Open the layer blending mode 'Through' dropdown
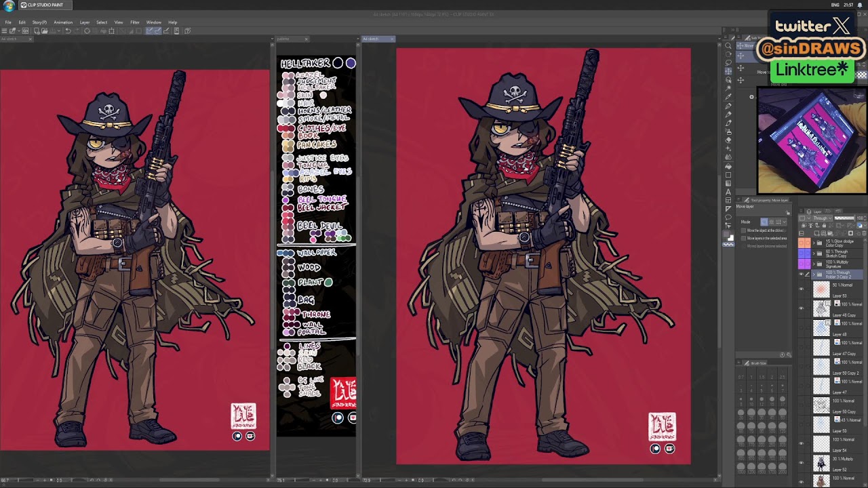The width and height of the screenshot is (868, 488). 823,218
